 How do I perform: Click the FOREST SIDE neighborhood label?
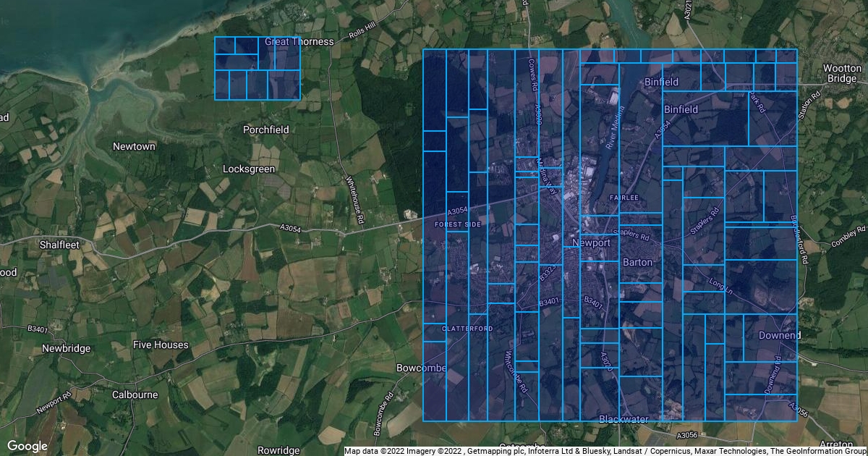457,224
